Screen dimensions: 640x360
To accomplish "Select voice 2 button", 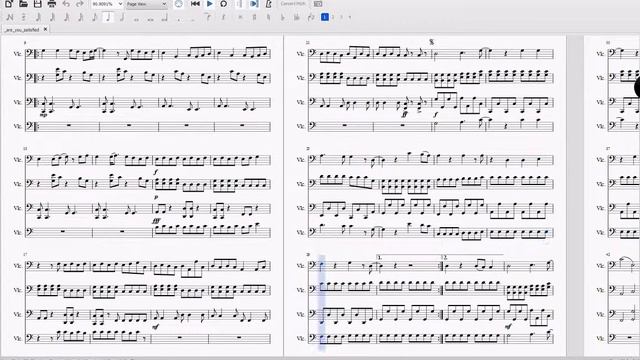I will pyautogui.click(x=333, y=17).
